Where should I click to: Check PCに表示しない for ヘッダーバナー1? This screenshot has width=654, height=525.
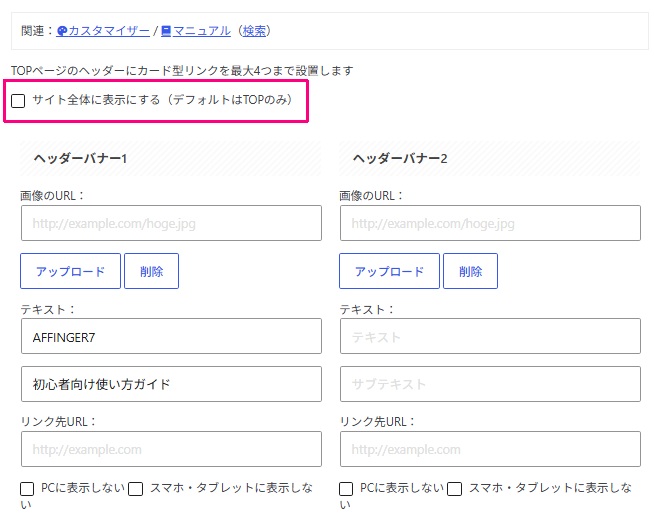pyautogui.click(x=27, y=489)
